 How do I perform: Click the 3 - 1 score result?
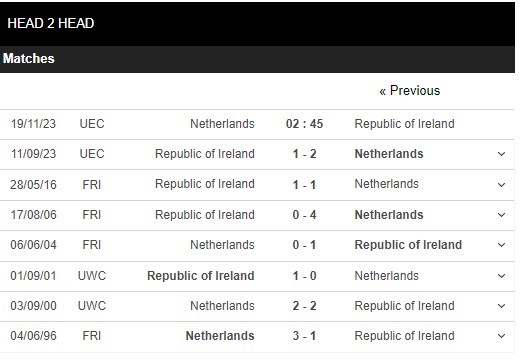[304, 336]
